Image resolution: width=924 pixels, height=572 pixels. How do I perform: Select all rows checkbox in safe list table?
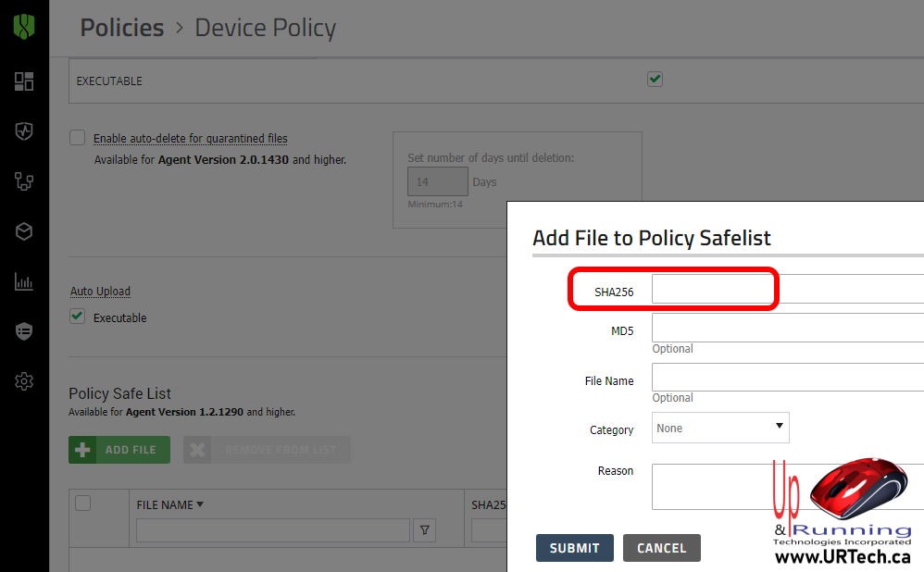point(83,504)
